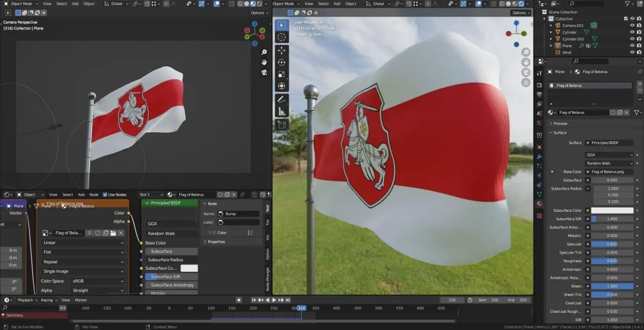Open the Marker menu in timeline
This screenshot has width=644, height=330.
tap(81, 300)
